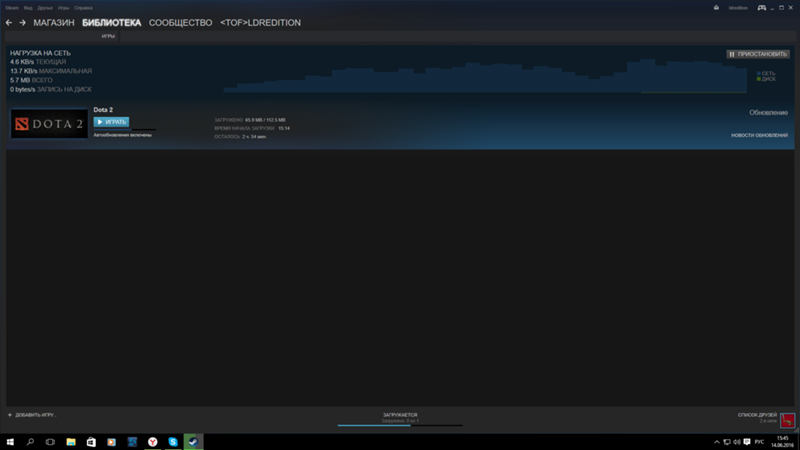Go forward with the right arrow
Viewport: 800px width, 450px height.
[x=22, y=22]
